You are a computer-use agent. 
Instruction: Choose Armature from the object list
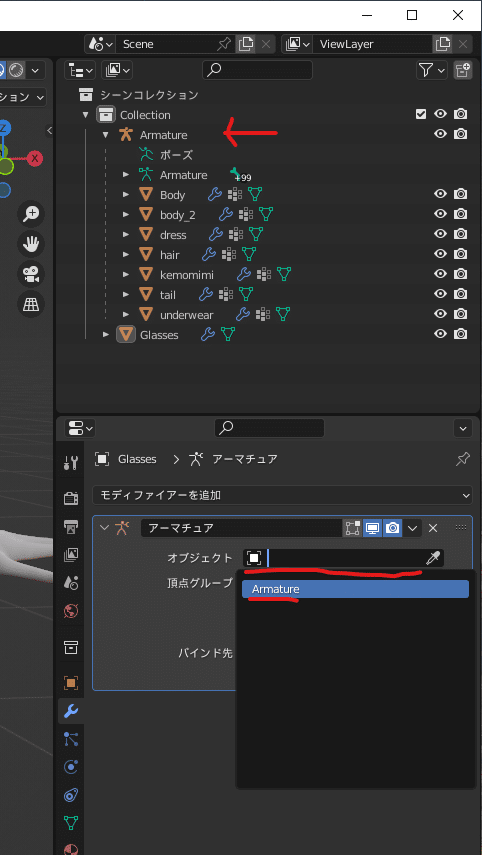[356, 589]
